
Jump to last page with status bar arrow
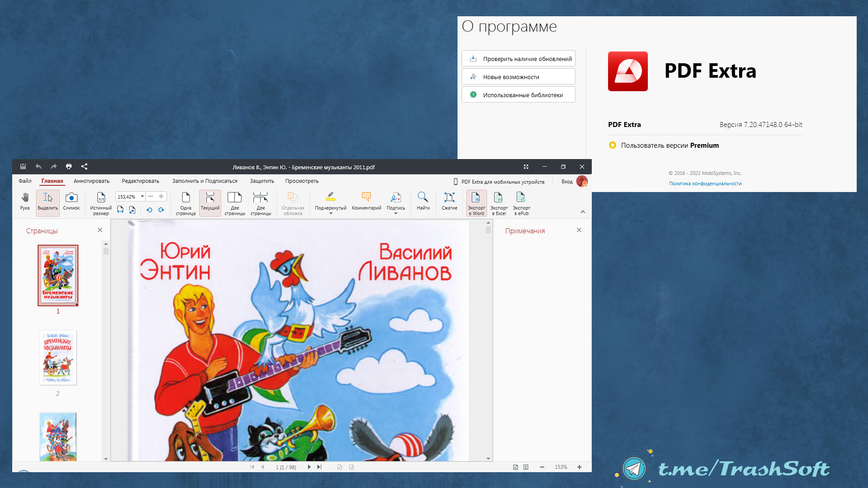pyautogui.click(x=319, y=467)
